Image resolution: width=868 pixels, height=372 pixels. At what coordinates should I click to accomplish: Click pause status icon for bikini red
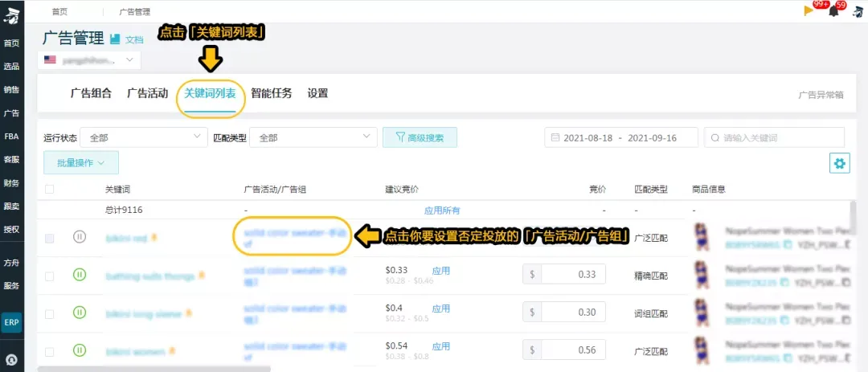[x=79, y=237]
